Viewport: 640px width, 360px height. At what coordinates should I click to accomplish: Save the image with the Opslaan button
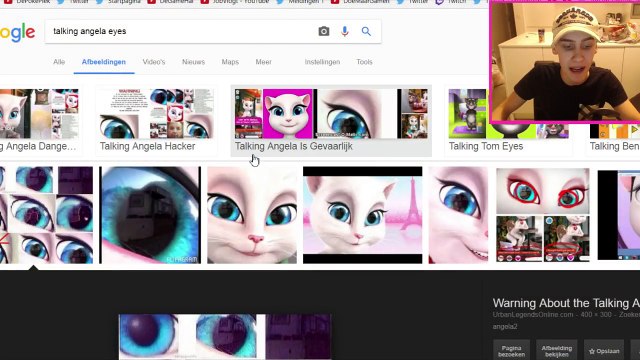pos(604,351)
